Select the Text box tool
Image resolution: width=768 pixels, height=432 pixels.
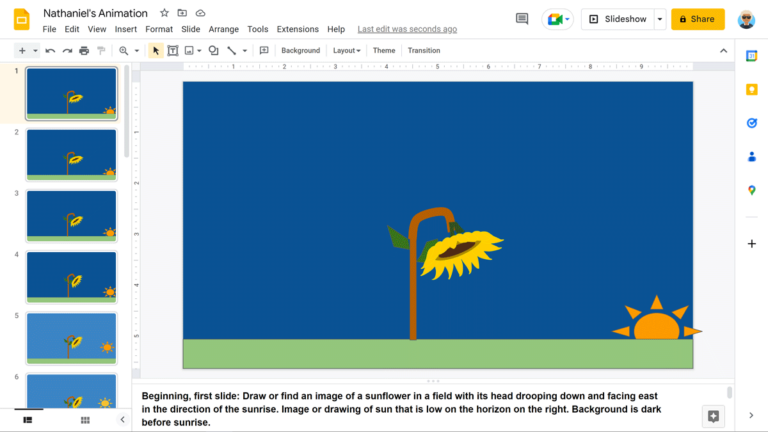click(x=172, y=50)
